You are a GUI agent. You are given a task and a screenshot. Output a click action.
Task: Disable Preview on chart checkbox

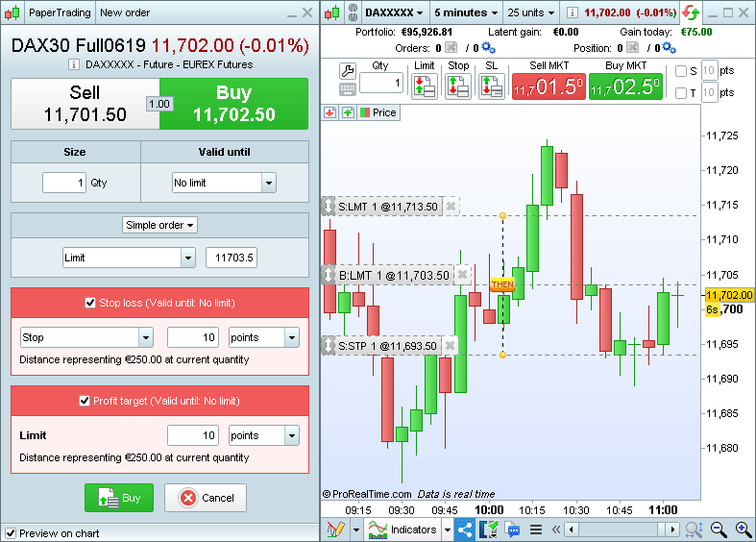(11, 533)
